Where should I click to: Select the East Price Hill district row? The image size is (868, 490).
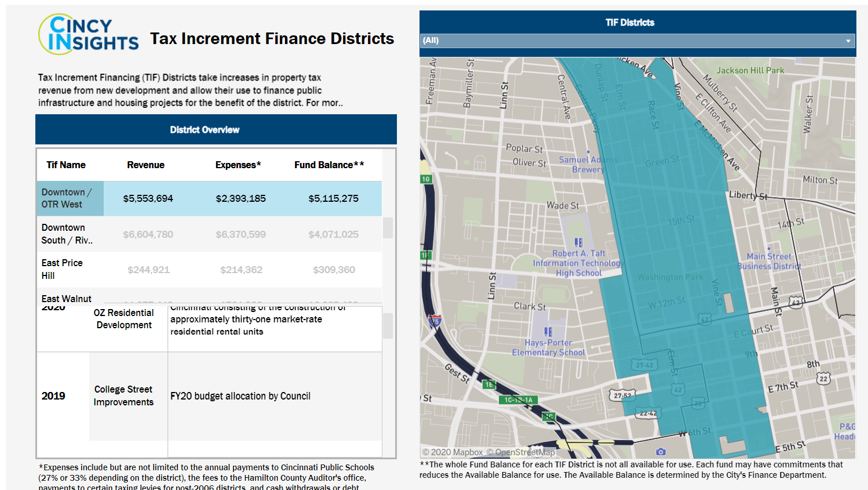[209, 270]
